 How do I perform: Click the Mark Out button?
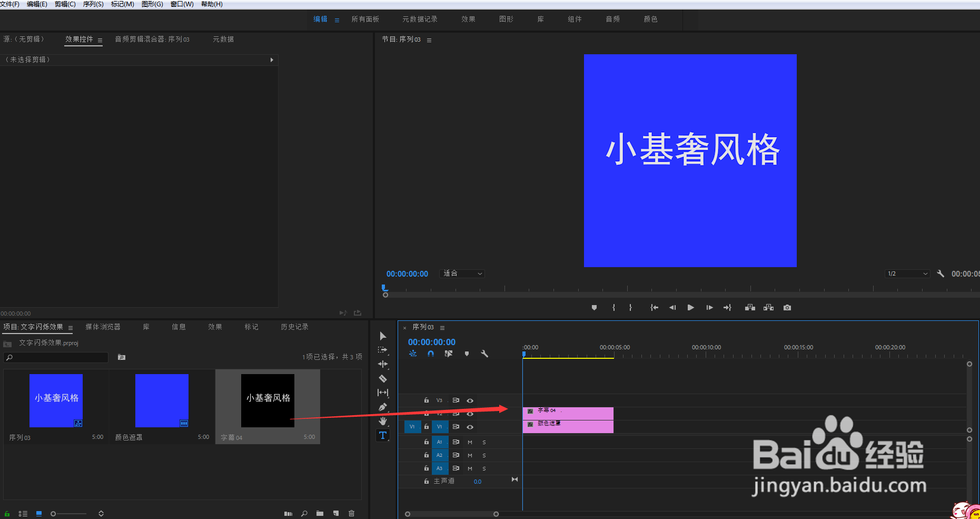[x=630, y=308]
